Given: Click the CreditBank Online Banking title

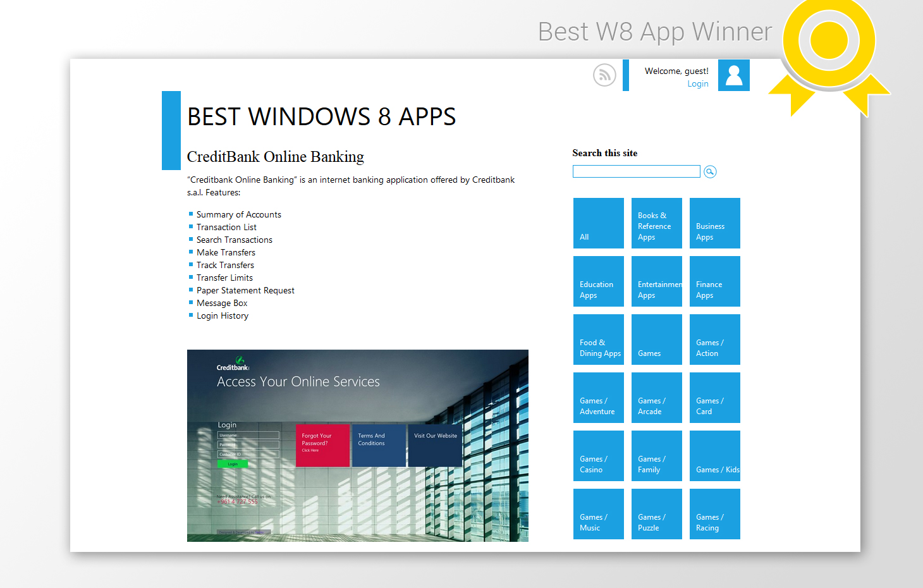Looking at the screenshot, I should tap(276, 157).
